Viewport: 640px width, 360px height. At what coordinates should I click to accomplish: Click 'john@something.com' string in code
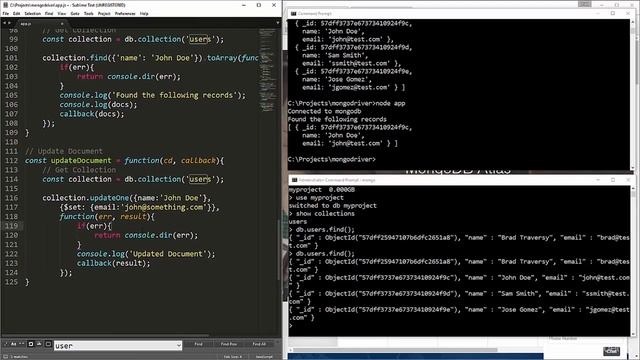pos(164,207)
